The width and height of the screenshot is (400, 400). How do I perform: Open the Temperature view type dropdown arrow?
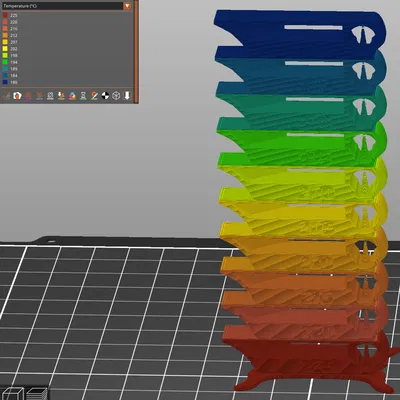[x=127, y=6]
